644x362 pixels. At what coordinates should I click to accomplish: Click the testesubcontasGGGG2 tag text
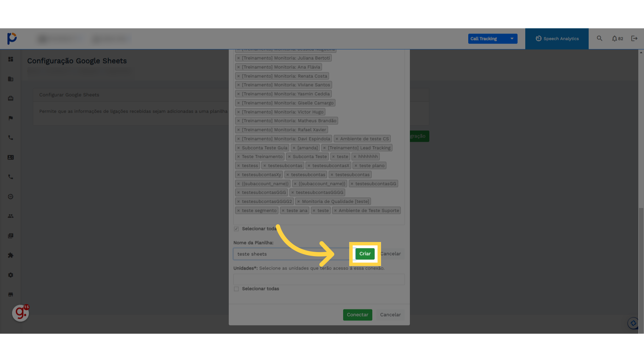tap(267, 201)
